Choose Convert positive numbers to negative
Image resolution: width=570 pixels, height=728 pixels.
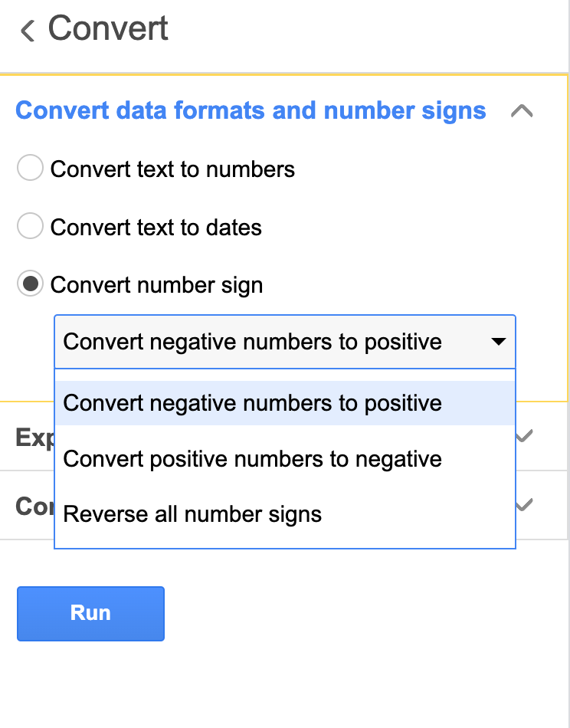[253, 458]
